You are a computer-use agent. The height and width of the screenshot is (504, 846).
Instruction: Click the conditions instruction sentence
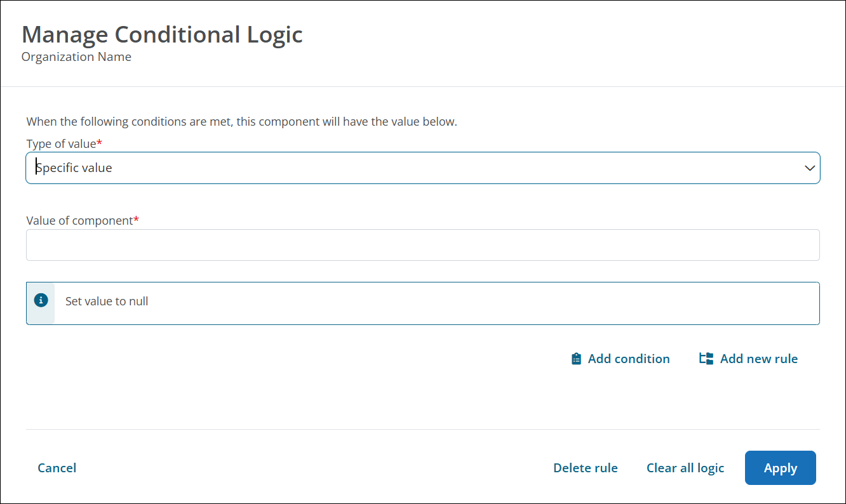tap(241, 121)
